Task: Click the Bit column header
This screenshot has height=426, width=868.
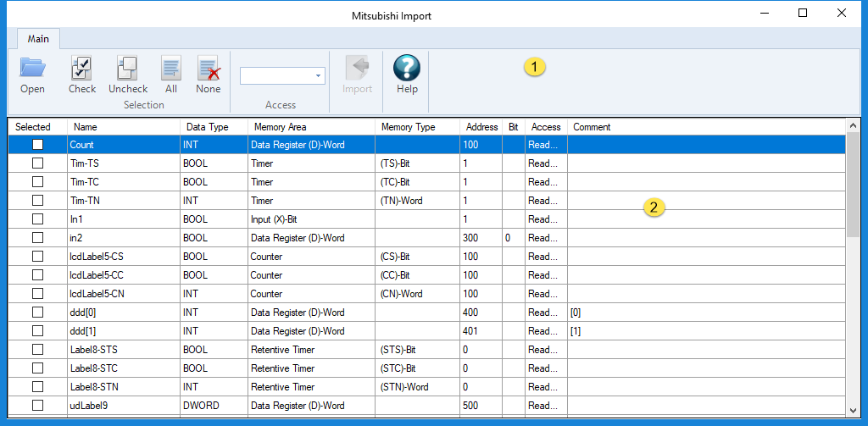Action: tap(514, 127)
